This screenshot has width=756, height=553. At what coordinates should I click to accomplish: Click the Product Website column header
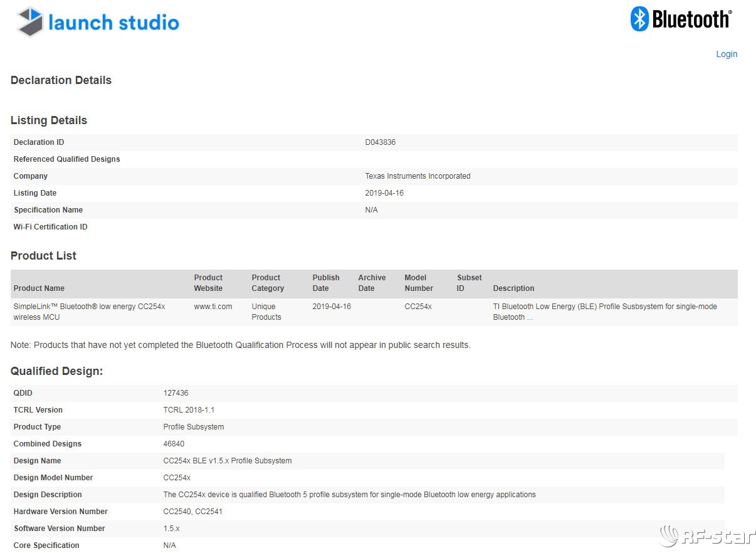tap(209, 283)
